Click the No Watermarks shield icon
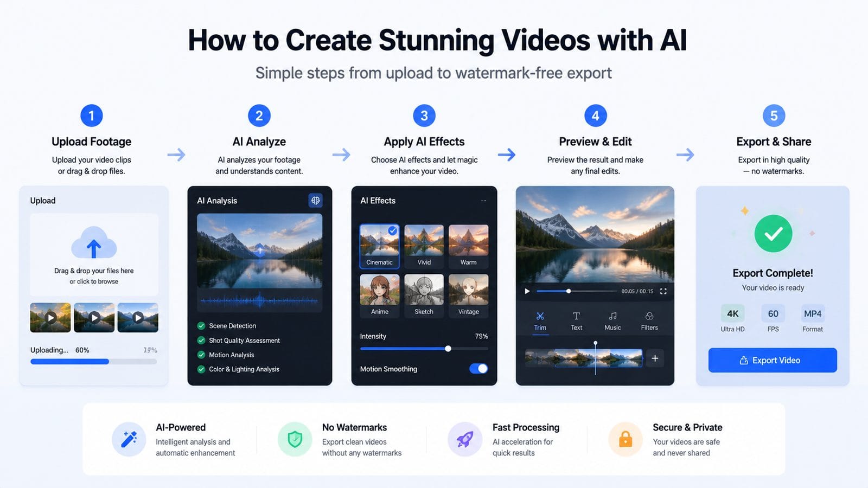868x488 pixels. (x=295, y=439)
